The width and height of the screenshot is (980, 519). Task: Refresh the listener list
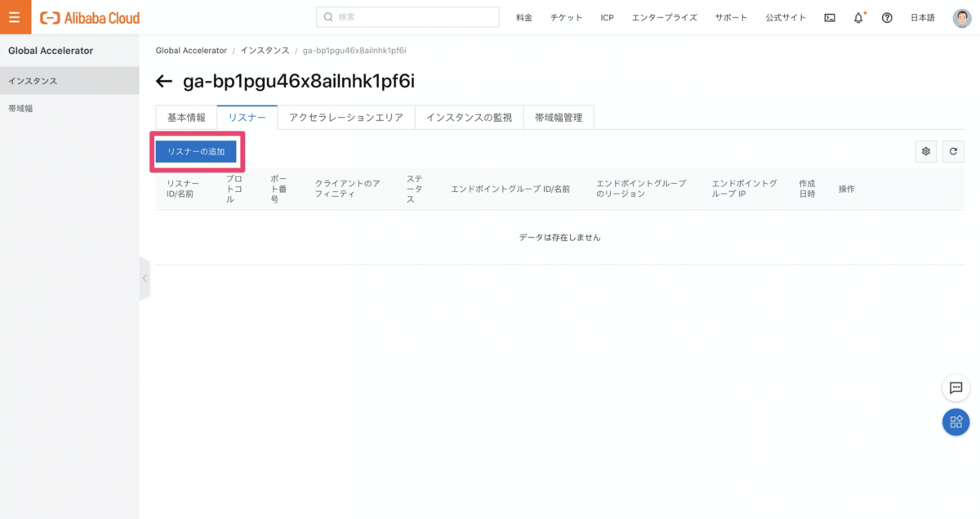click(953, 151)
